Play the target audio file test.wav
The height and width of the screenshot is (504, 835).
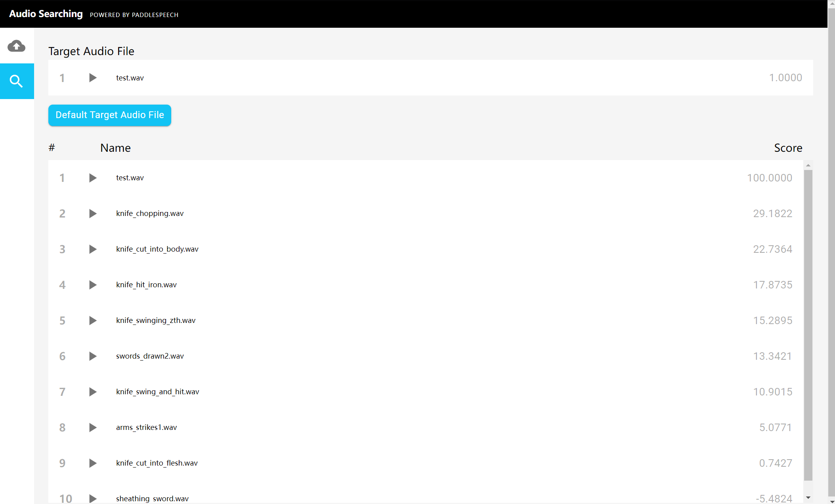[x=93, y=78]
